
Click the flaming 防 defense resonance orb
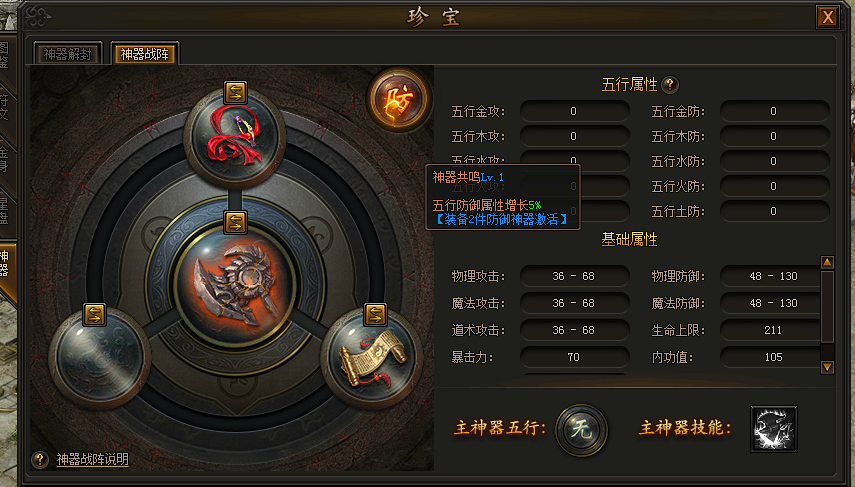click(x=399, y=99)
